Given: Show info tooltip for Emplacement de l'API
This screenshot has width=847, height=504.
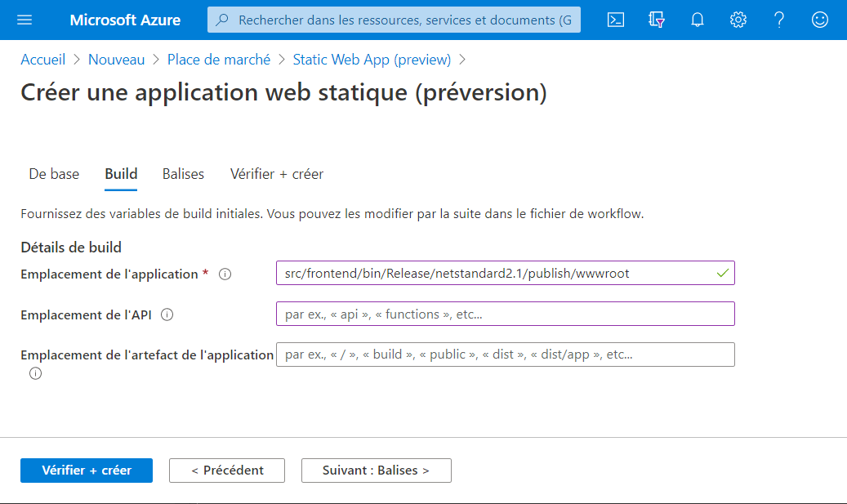Looking at the screenshot, I should (167, 314).
